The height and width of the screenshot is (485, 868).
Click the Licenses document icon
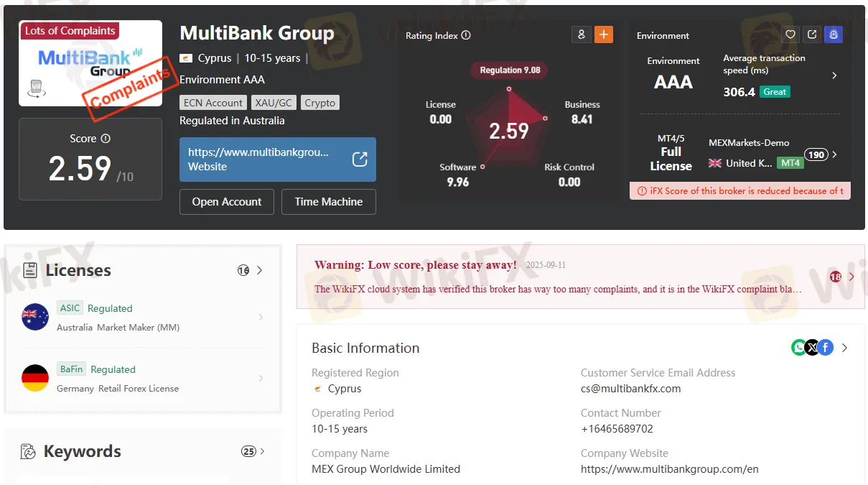[x=30, y=270]
